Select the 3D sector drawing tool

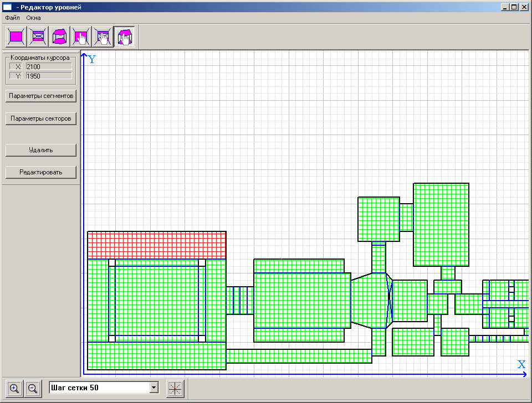coord(60,37)
